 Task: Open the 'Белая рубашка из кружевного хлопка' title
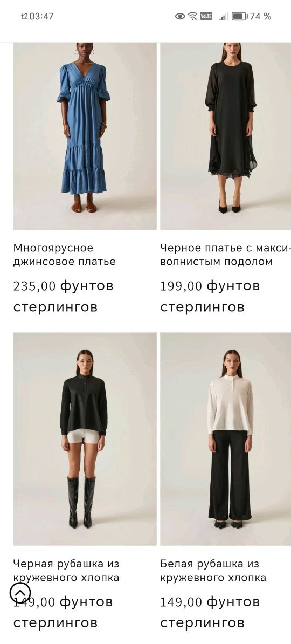(213, 571)
